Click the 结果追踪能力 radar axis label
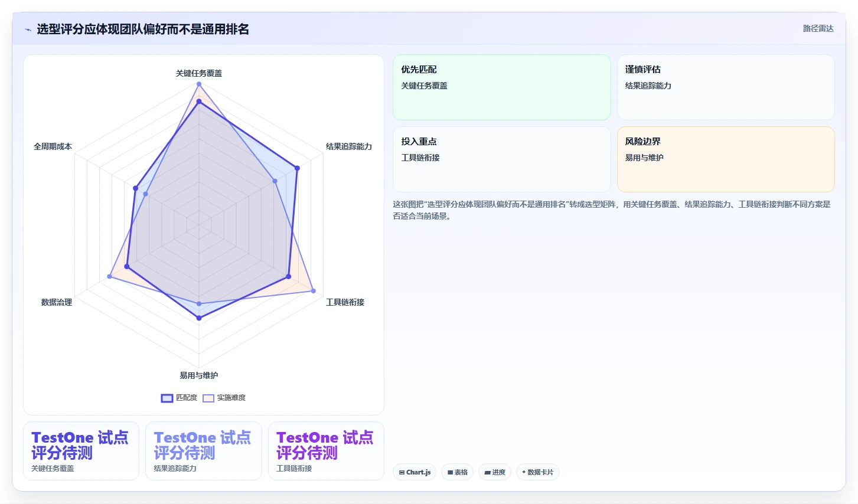858x504 pixels. tap(349, 146)
